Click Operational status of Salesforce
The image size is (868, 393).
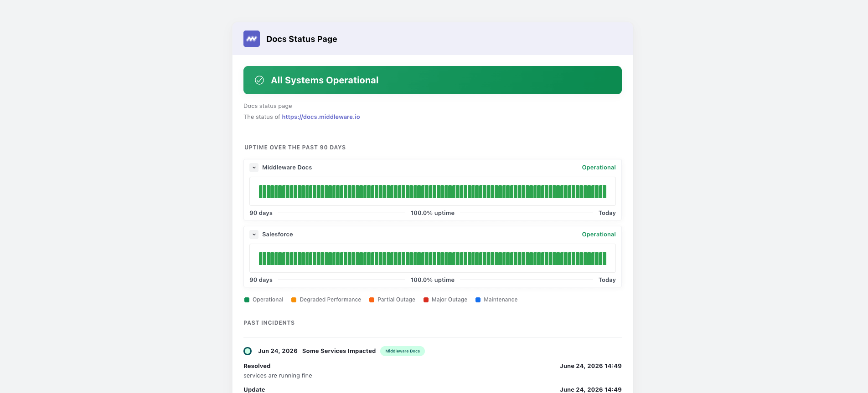coord(599,235)
